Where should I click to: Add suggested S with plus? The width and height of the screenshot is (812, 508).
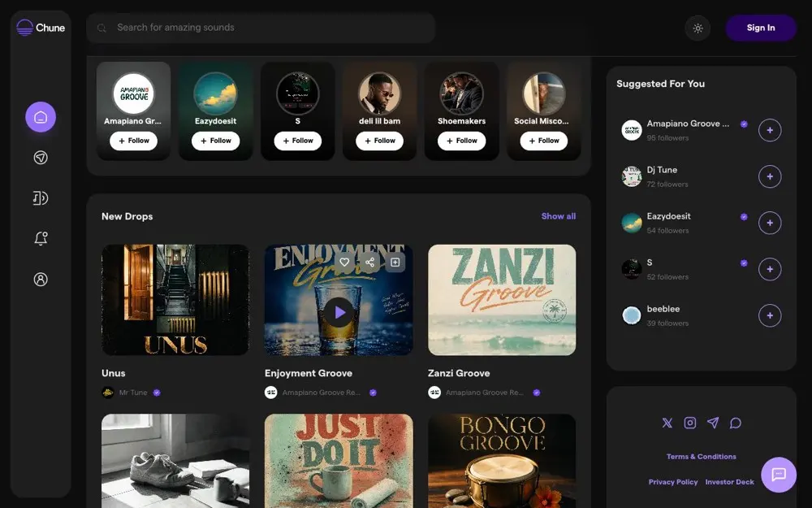pyautogui.click(x=770, y=269)
